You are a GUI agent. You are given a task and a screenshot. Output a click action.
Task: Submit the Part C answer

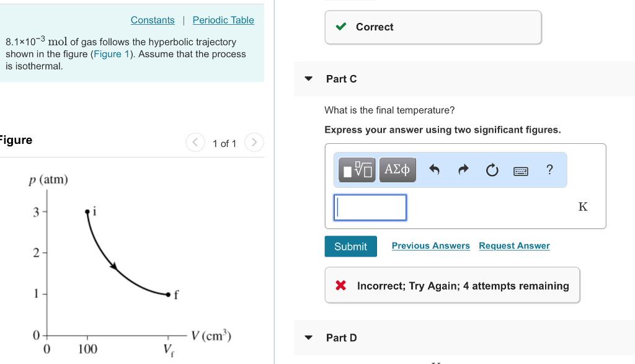[350, 246]
